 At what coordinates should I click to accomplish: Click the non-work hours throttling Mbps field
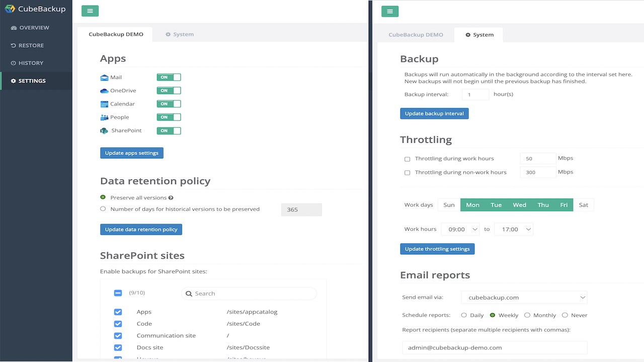(538, 172)
